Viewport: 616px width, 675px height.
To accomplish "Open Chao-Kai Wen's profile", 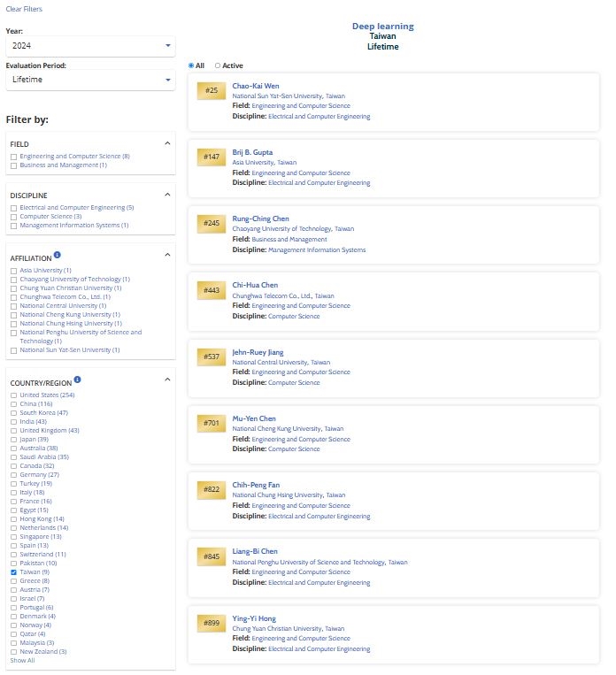I will [255, 86].
